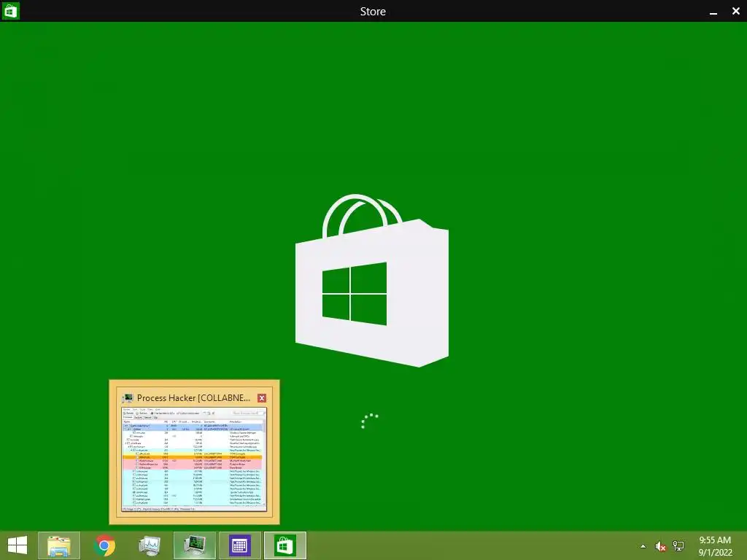Viewport: 747px width, 560px height.
Task: Open the clock showing 9:55 AM
Action: [715, 546]
